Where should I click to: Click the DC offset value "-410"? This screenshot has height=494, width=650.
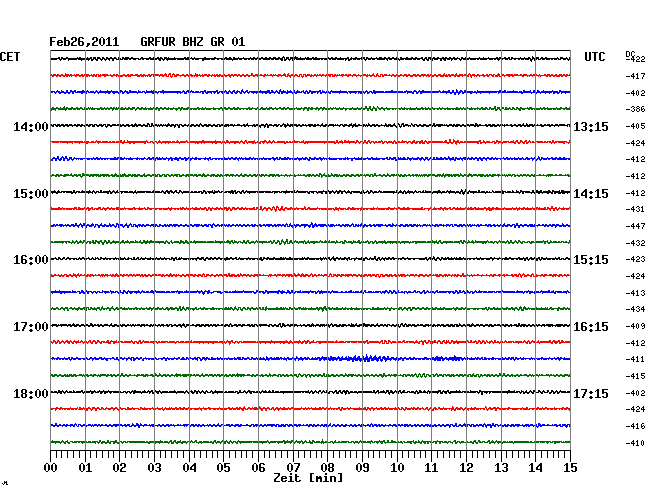tap(635, 443)
